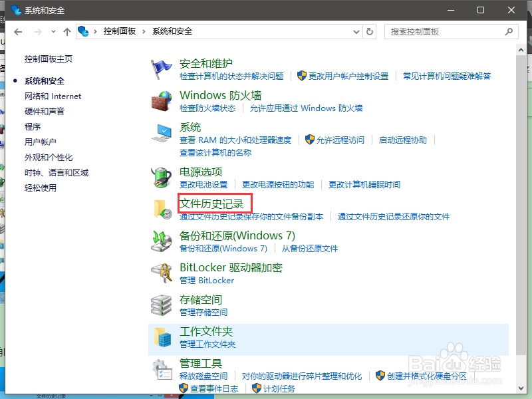Click the title bar 系统和安全 window icon
The width and height of the screenshot is (532, 399).
[16, 10]
